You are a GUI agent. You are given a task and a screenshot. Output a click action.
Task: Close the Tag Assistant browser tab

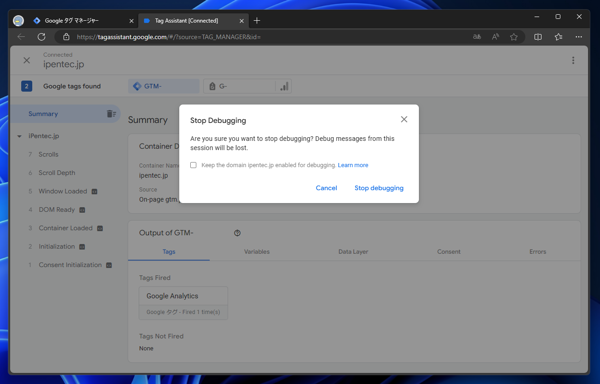coord(241,21)
